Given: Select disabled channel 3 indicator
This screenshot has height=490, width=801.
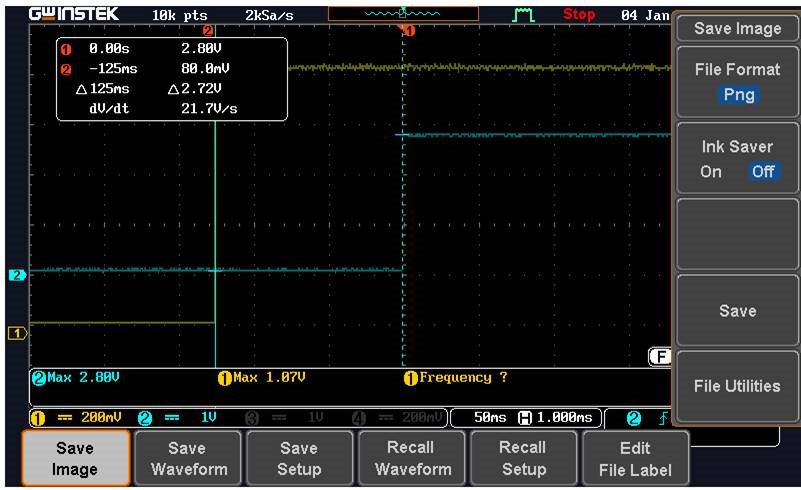Looking at the screenshot, I should pyautogui.click(x=284, y=418).
